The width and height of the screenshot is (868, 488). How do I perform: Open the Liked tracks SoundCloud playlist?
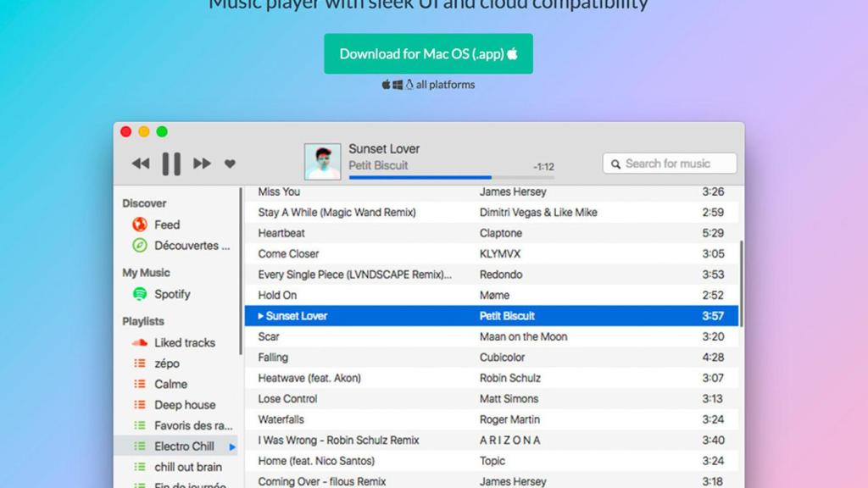pos(184,342)
